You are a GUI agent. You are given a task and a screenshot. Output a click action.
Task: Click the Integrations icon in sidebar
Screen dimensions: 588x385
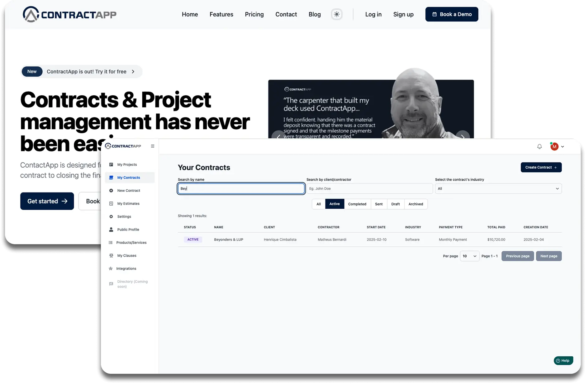(x=111, y=269)
